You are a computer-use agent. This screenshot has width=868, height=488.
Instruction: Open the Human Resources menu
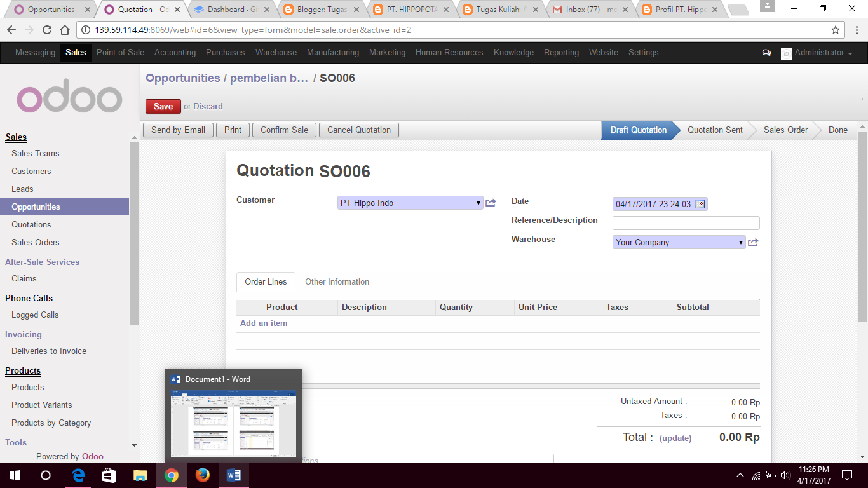tap(449, 53)
